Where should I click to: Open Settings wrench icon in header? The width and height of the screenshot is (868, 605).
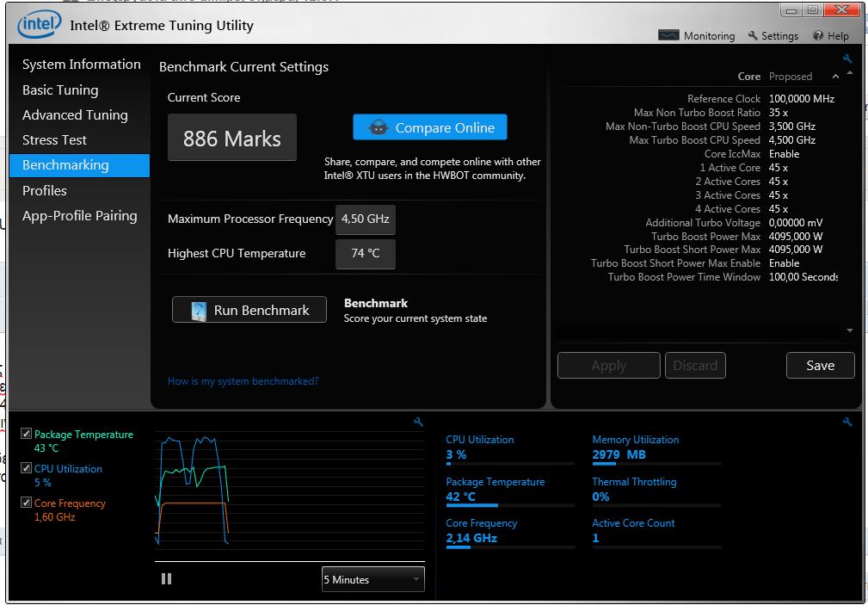[753, 35]
